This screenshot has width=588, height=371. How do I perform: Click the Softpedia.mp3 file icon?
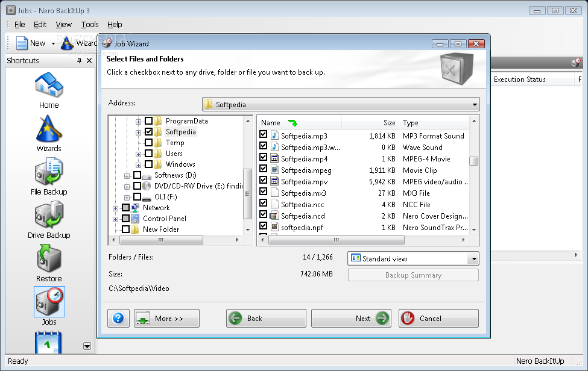click(x=274, y=136)
